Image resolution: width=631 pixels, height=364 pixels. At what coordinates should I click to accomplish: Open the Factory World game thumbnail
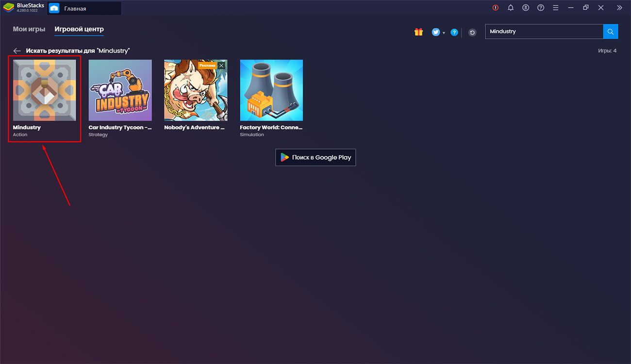271,90
